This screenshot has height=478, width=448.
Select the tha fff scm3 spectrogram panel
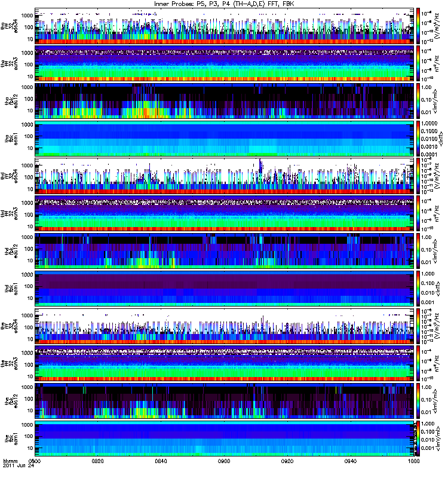(x=225, y=64)
